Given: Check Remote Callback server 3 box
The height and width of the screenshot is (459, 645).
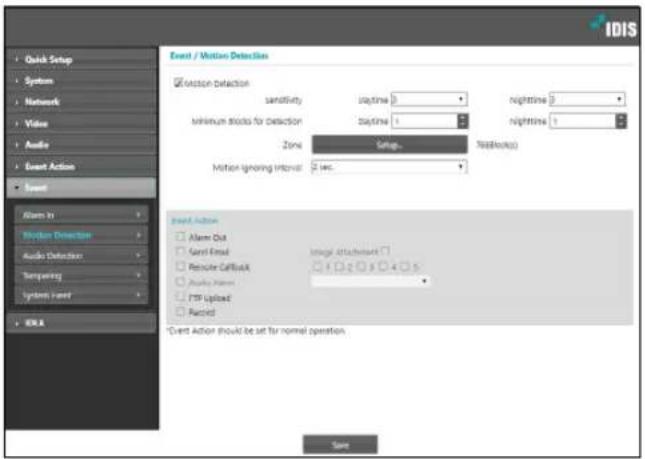Looking at the screenshot, I should click(361, 267).
